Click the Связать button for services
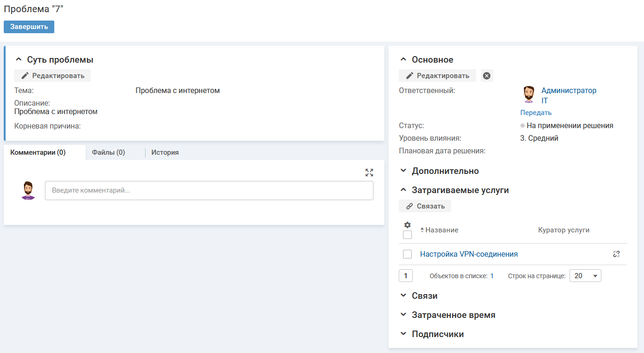The width and height of the screenshot is (644, 353). (425, 206)
